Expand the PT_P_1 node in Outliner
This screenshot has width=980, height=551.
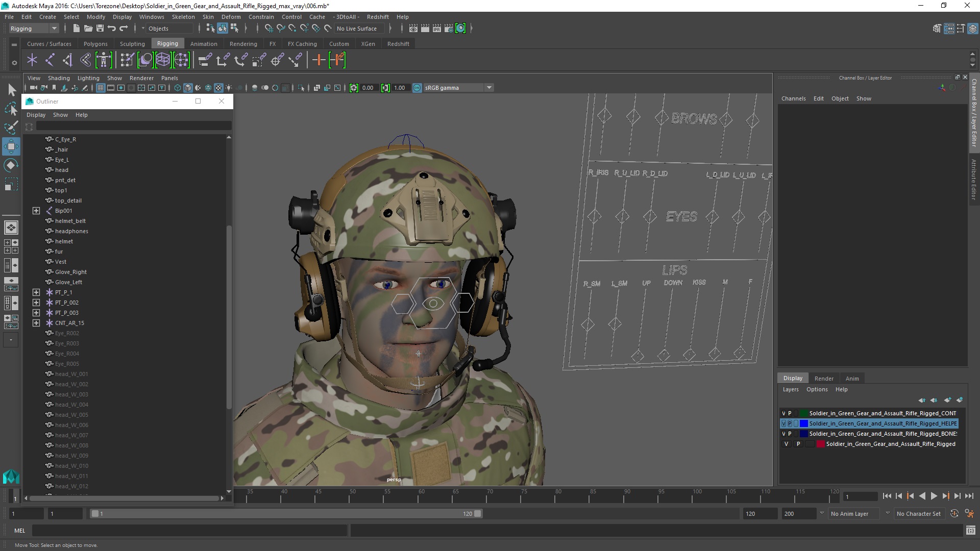pyautogui.click(x=36, y=292)
